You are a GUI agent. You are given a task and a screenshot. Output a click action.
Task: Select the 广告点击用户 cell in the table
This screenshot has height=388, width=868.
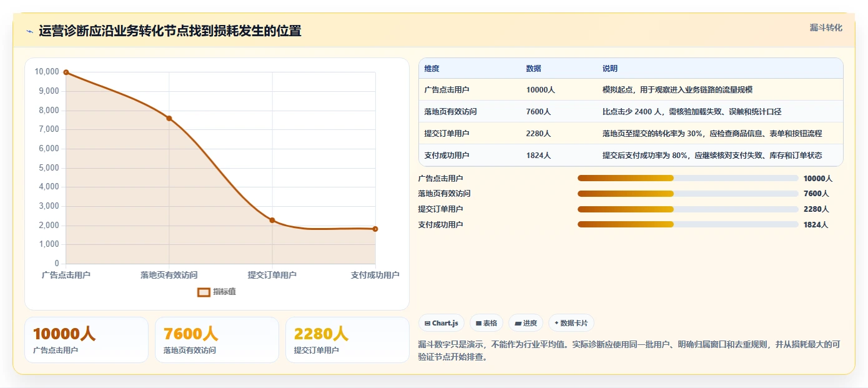pos(446,90)
